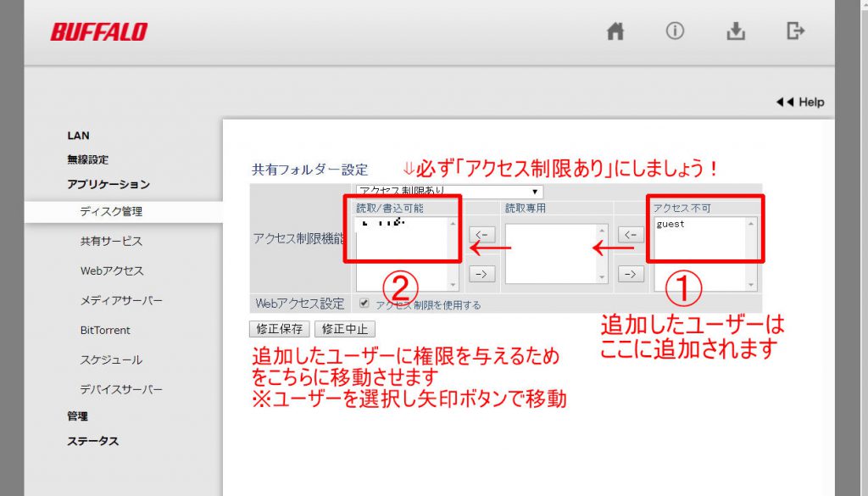Viewport: 868px width, 496px height.
Task: Open the information icon in header
Action: pos(675,31)
